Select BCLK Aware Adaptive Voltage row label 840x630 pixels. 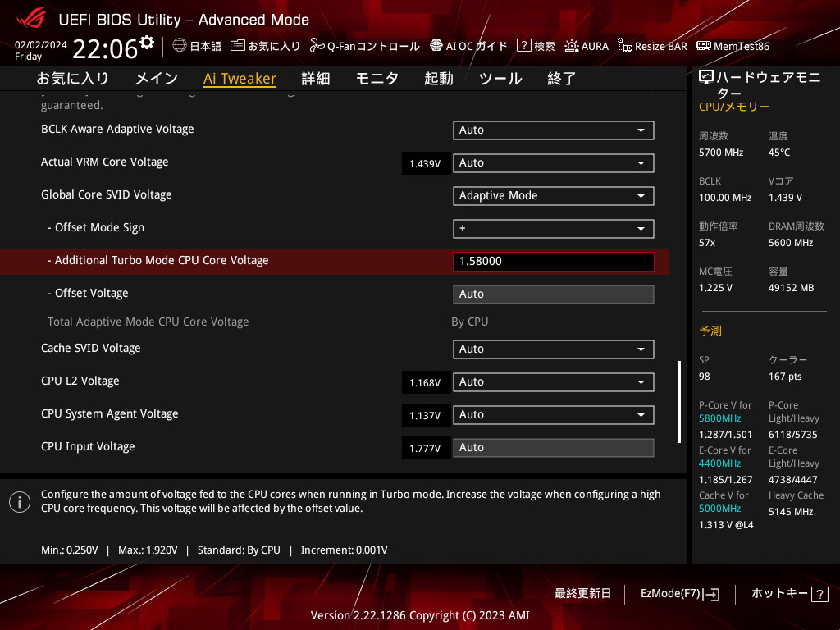(117, 129)
